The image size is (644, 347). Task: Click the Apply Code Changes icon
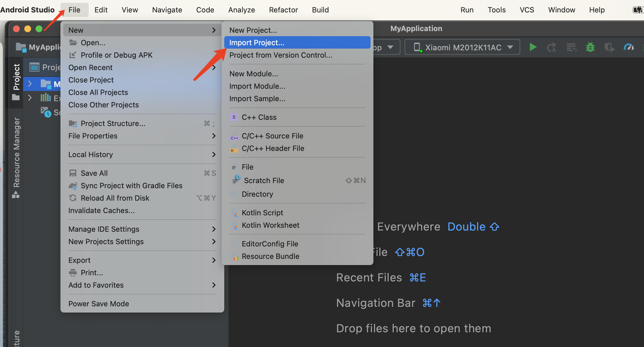point(571,47)
